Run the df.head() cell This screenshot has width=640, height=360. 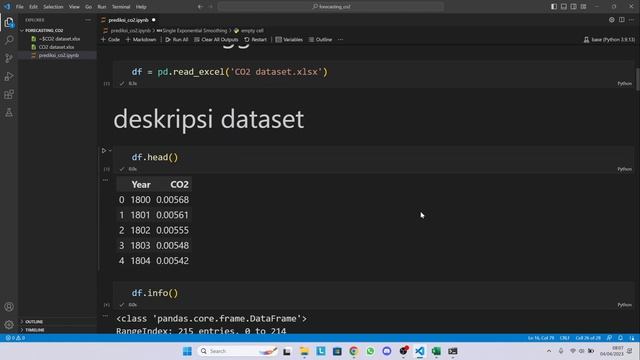(x=104, y=151)
